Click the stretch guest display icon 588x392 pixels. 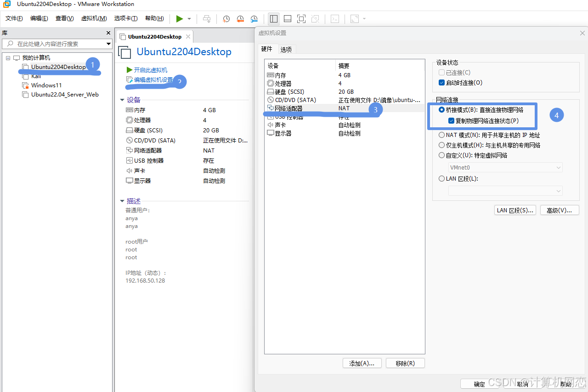[x=355, y=19]
